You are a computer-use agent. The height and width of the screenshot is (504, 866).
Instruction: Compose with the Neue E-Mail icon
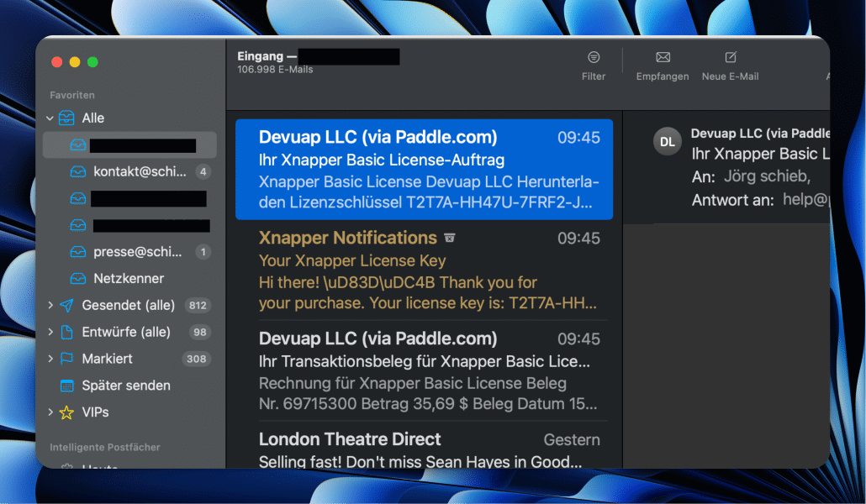[731, 57]
